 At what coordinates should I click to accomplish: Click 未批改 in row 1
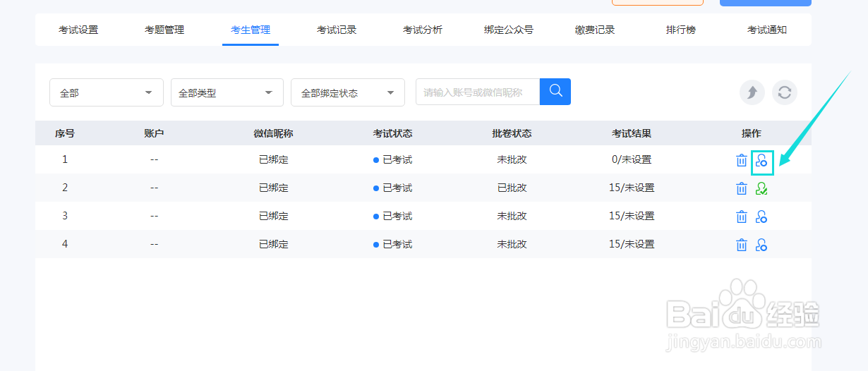(512, 159)
